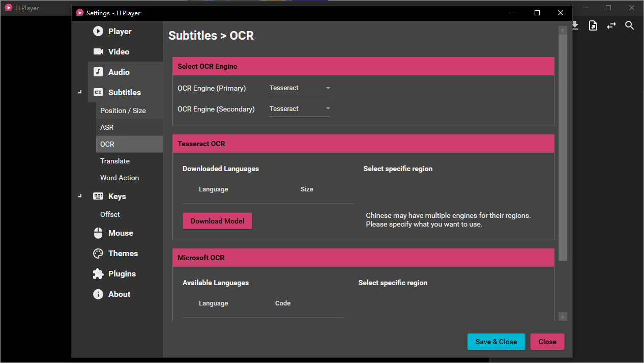This screenshot has width=644, height=363.
Task: Go to the ASR subtitles page
Action: tap(107, 127)
